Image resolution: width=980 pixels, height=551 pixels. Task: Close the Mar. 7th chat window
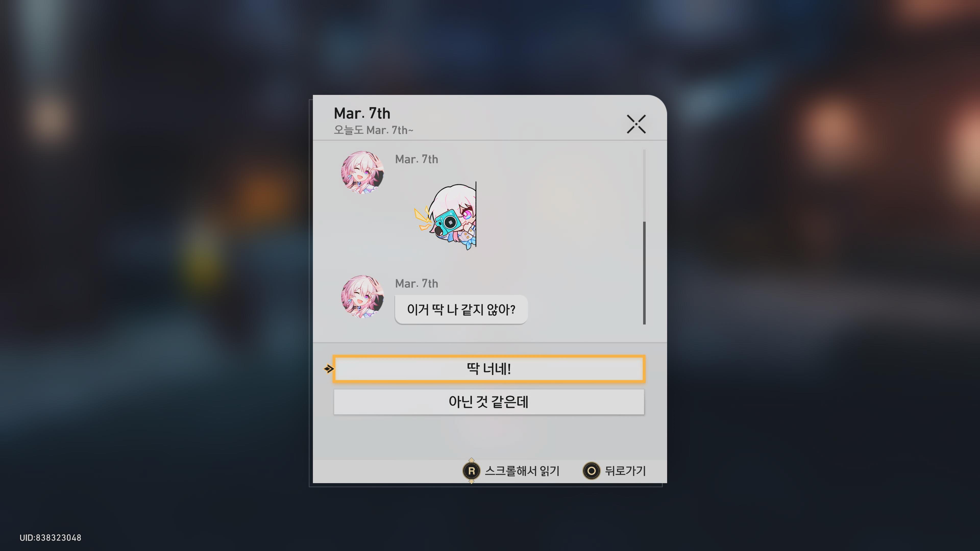636,124
